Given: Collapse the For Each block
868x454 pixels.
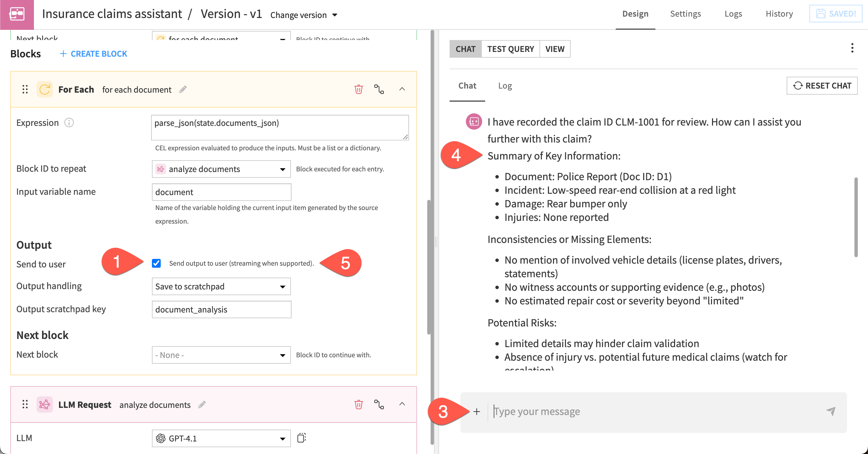Looking at the screenshot, I should [x=402, y=89].
